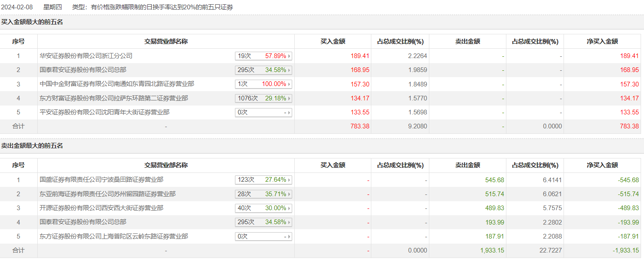Open 开源证券 西安西大街证券营业部 link

[x=102, y=208]
